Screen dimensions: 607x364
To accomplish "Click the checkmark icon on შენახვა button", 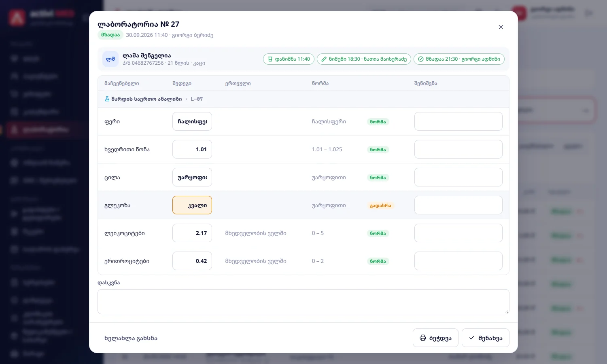I will coord(472,338).
